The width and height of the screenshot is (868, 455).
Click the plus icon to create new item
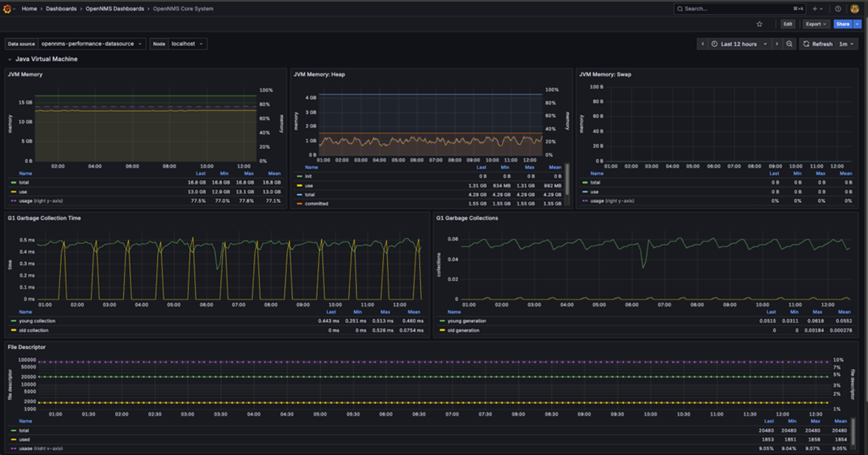coord(815,9)
